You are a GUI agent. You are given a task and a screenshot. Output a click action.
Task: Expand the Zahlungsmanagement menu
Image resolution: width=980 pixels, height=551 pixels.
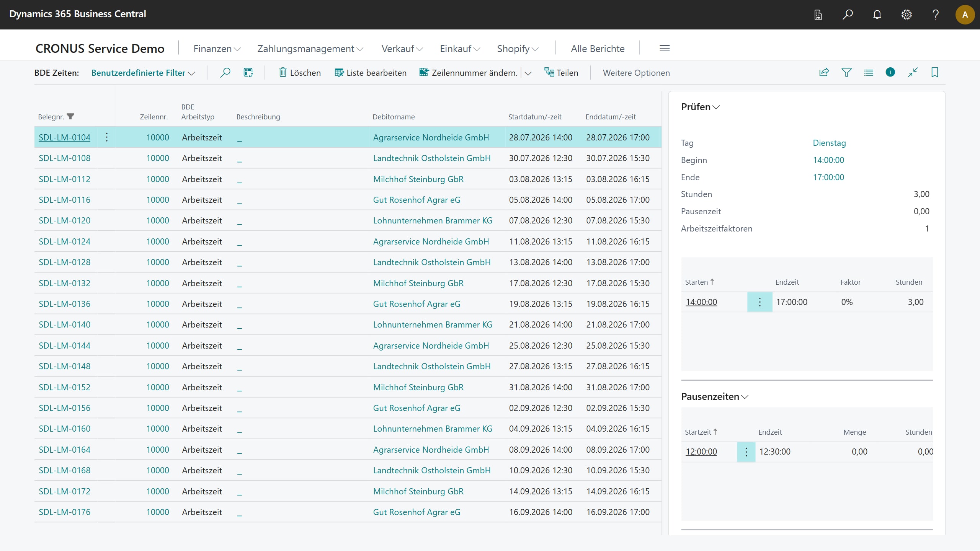(310, 49)
